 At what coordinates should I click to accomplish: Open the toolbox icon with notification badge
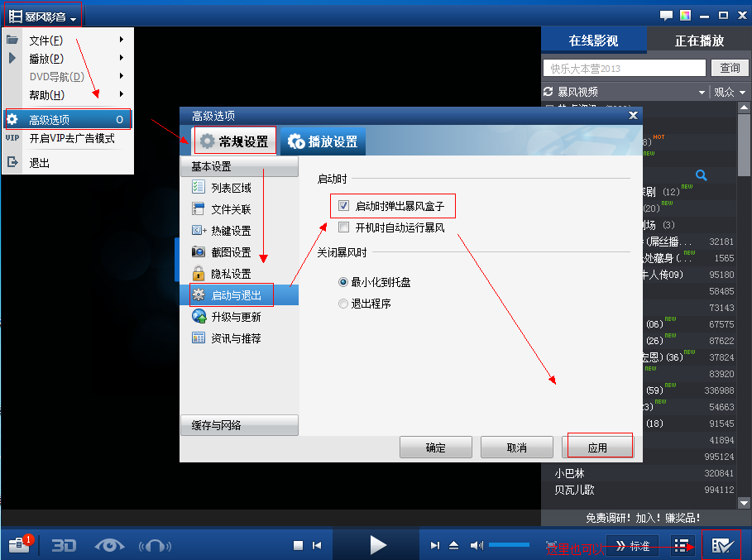pos(20,545)
